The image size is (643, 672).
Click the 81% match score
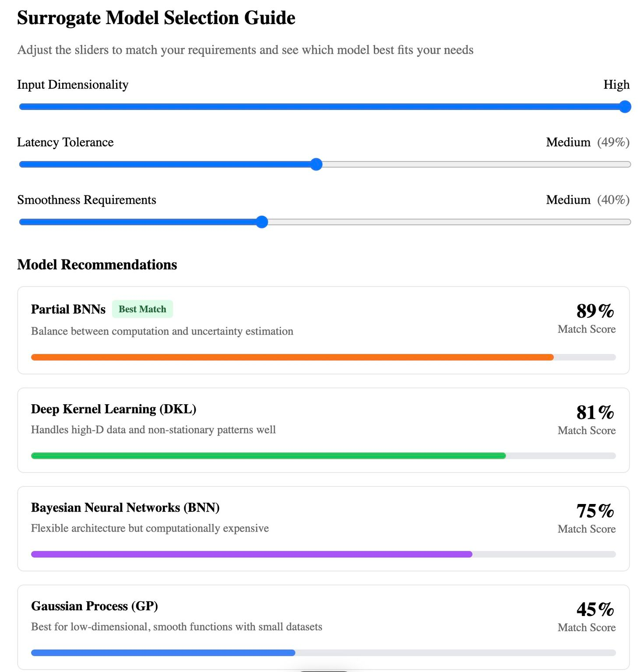tap(595, 413)
